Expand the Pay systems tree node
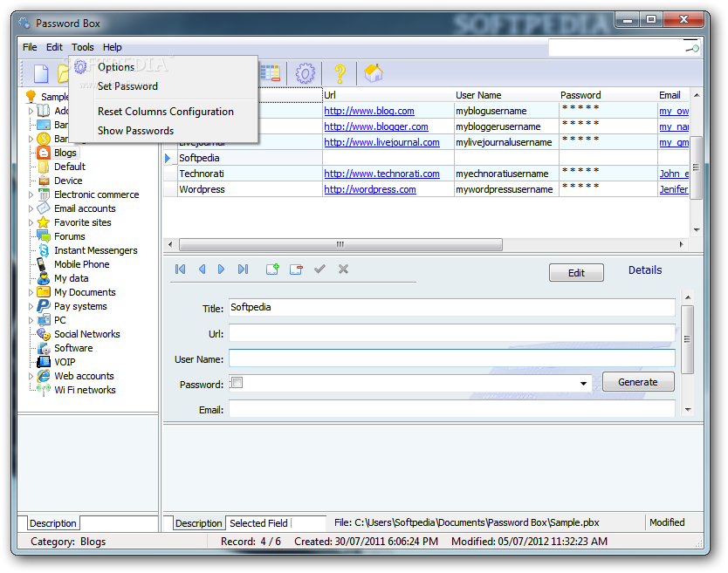 coord(31,306)
